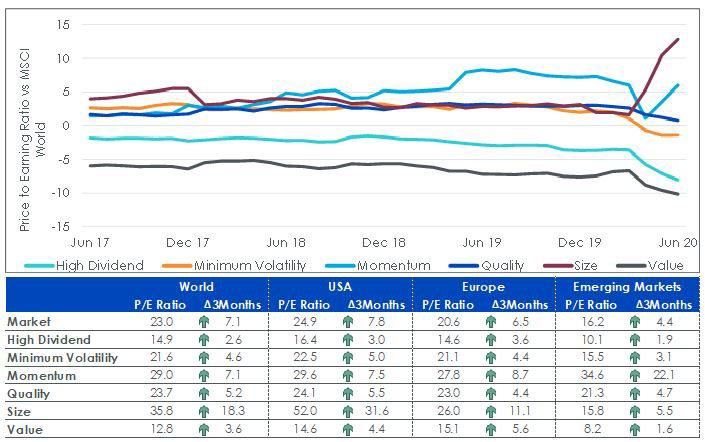705x442 pixels.
Task: Click the green arrow in Europe Quality row
Action: pos(491,393)
